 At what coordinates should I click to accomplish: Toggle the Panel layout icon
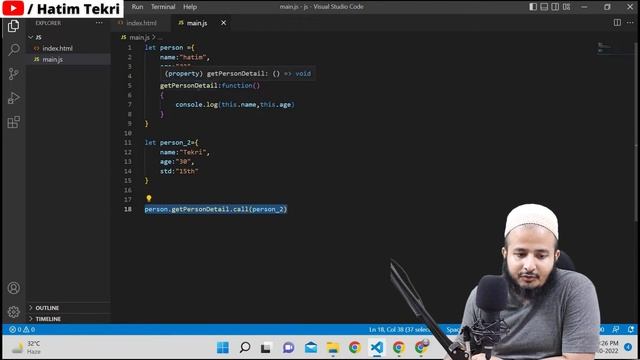tap(544, 7)
